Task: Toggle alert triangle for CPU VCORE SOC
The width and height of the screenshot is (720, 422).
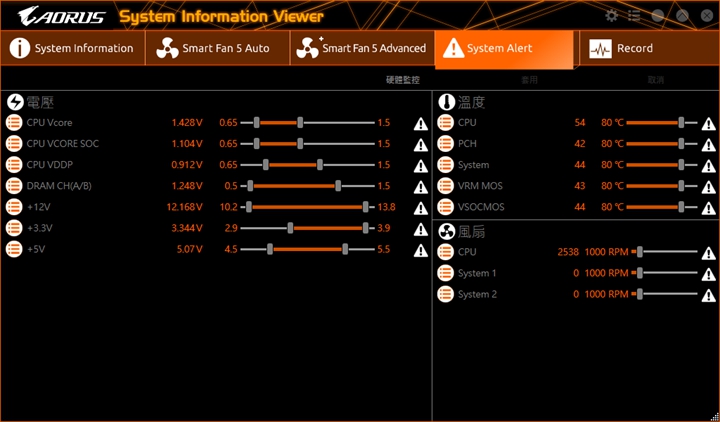Action: tap(421, 145)
